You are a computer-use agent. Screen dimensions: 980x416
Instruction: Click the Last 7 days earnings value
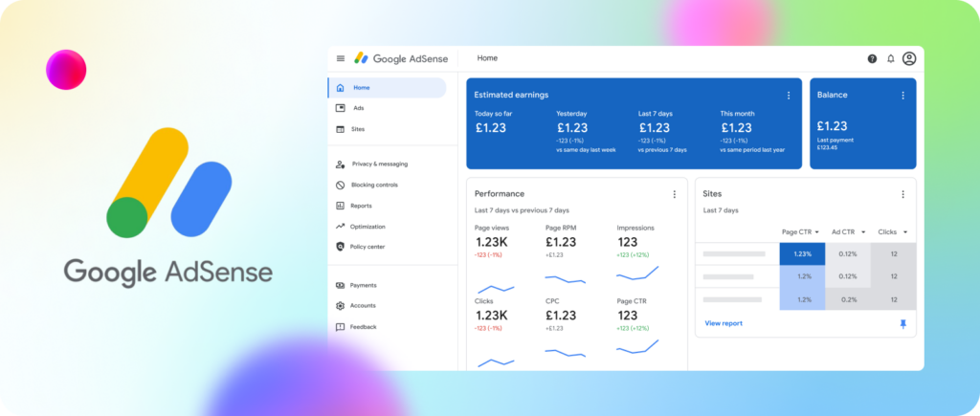pos(655,128)
